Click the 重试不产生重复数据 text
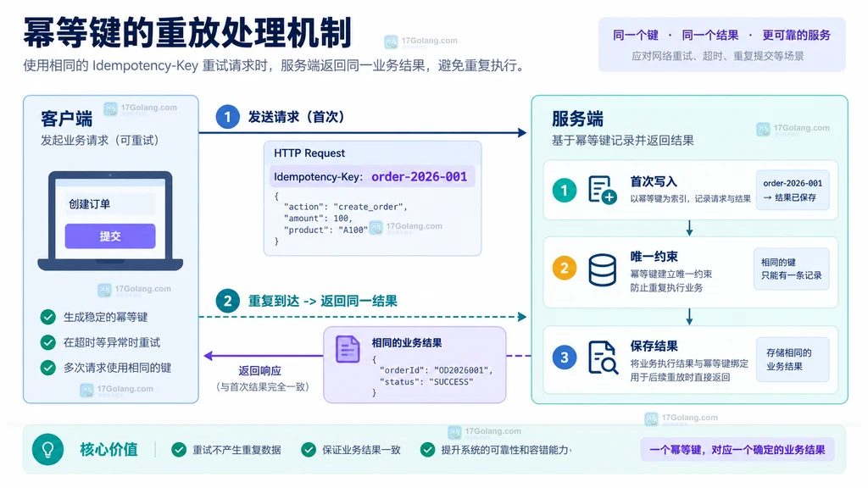The width and height of the screenshot is (868, 488). [x=237, y=450]
